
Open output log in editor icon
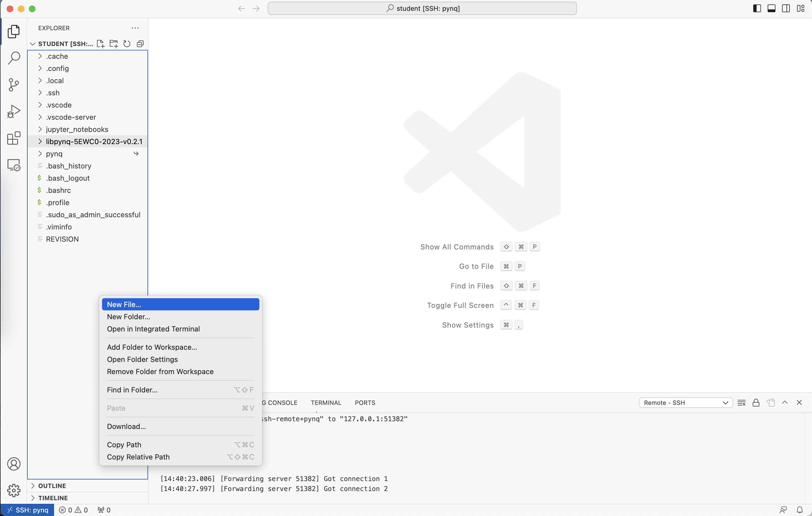(x=770, y=403)
